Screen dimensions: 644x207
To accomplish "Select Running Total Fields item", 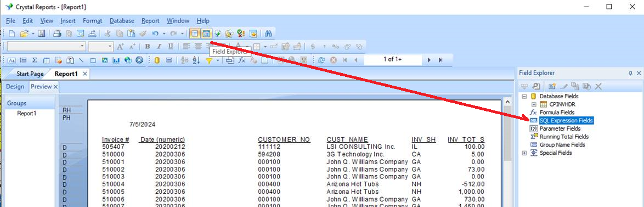I will (x=564, y=137).
